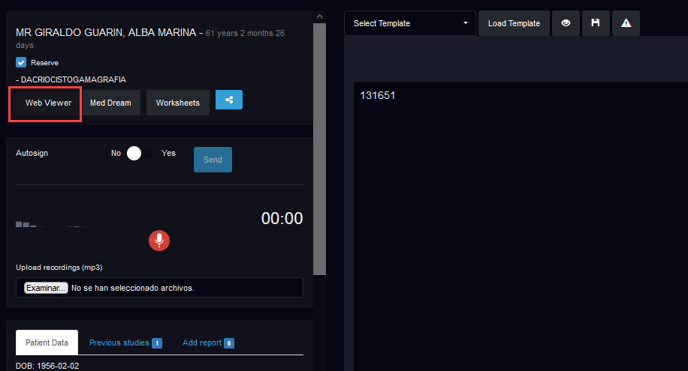
Task: Click the patient name MR GIRALDO GUARIN
Action: [106, 32]
